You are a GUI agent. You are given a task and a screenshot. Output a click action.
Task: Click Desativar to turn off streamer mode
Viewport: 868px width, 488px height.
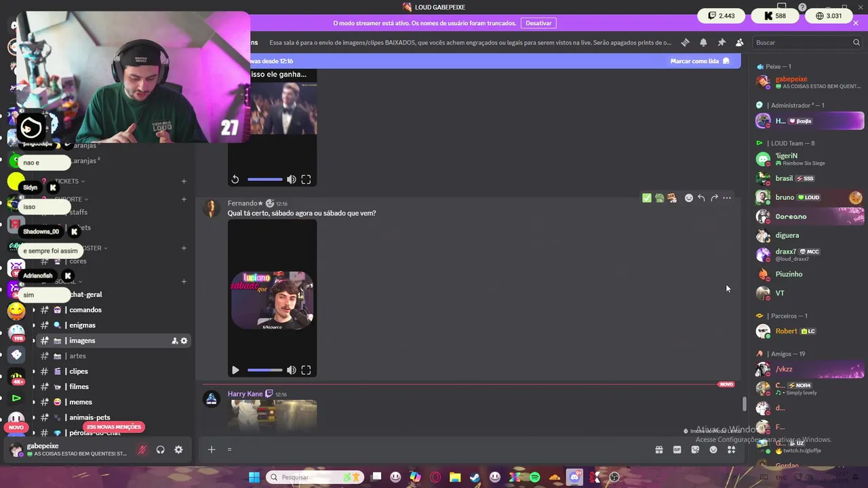(538, 23)
